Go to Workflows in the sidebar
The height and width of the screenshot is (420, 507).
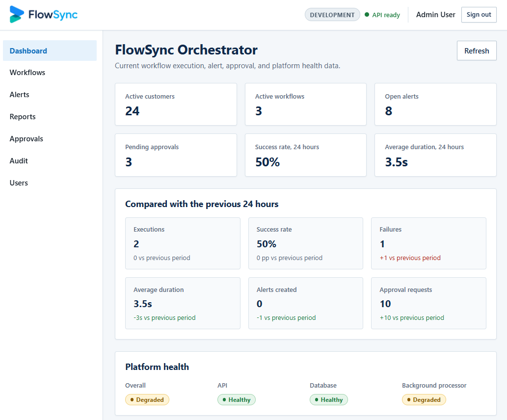tap(50, 73)
